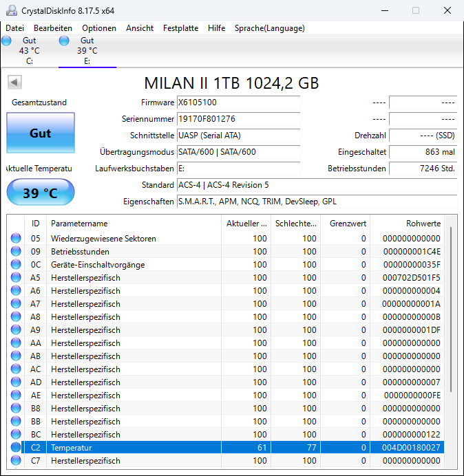Click raw value 004D00180027
The height and width of the screenshot is (476, 464).
tap(411, 448)
